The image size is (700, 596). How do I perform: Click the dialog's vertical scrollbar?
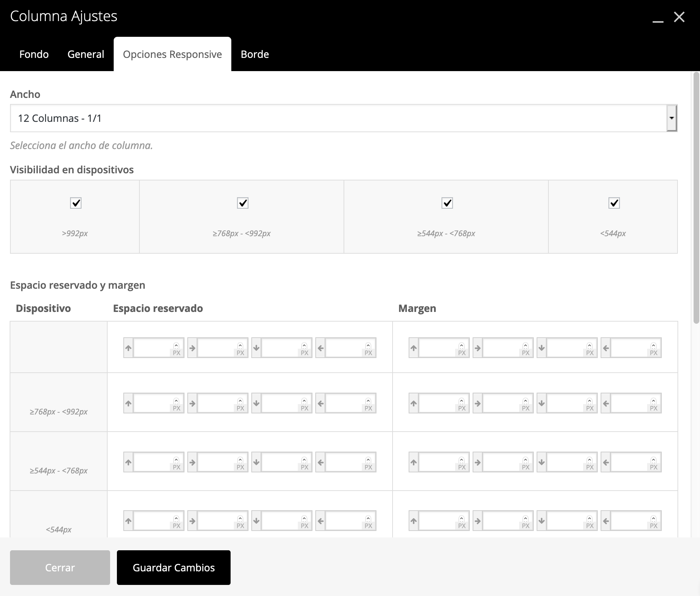pyautogui.click(x=696, y=198)
